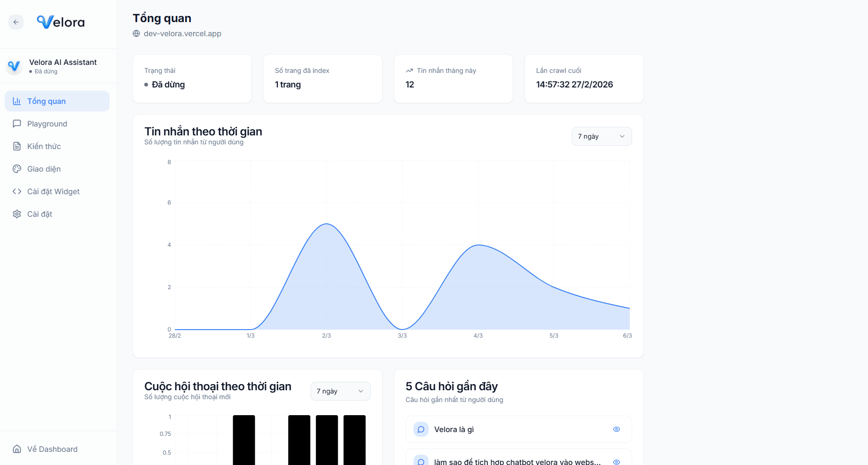Click the Cài đặt Widget code icon

pyautogui.click(x=17, y=191)
